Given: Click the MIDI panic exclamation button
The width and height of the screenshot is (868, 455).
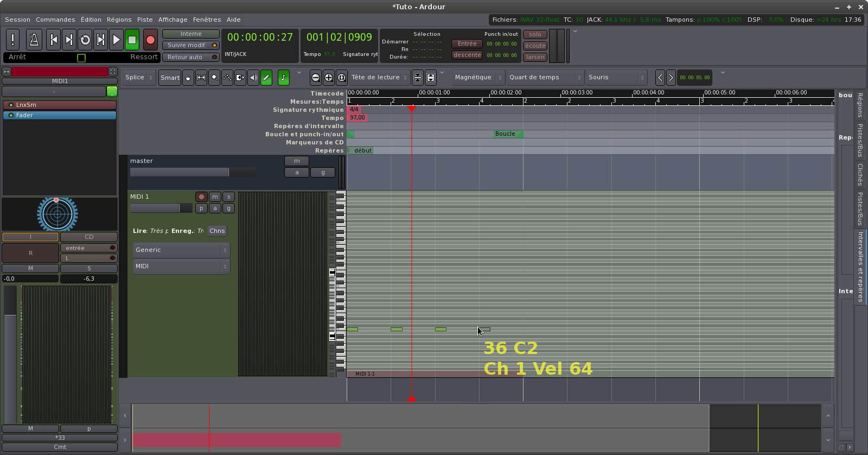Looking at the screenshot, I should 13,40.
